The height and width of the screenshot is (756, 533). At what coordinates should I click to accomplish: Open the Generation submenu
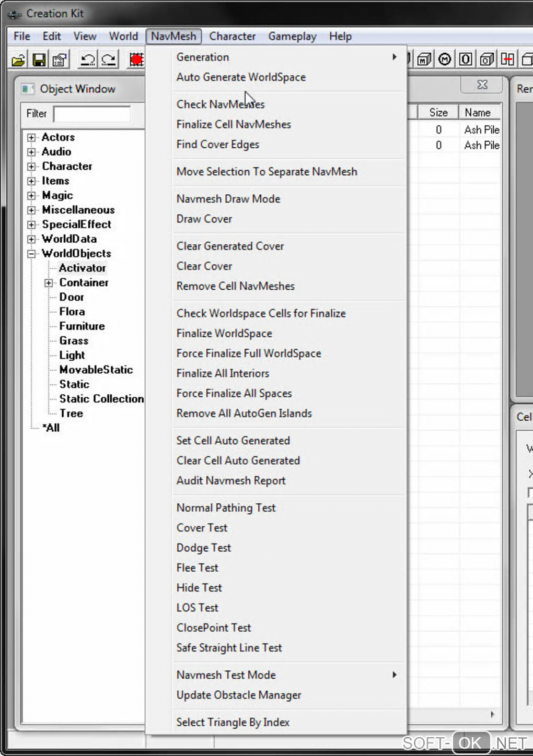(x=289, y=57)
